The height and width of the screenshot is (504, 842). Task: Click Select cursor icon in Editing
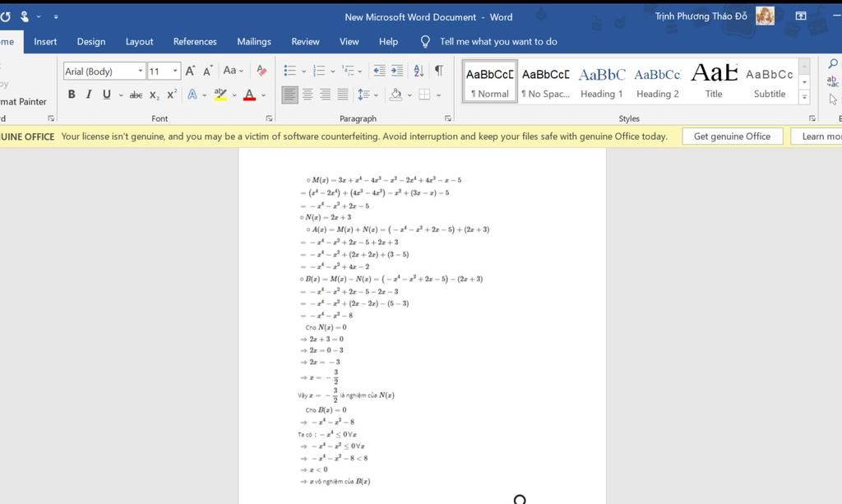pos(833,99)
